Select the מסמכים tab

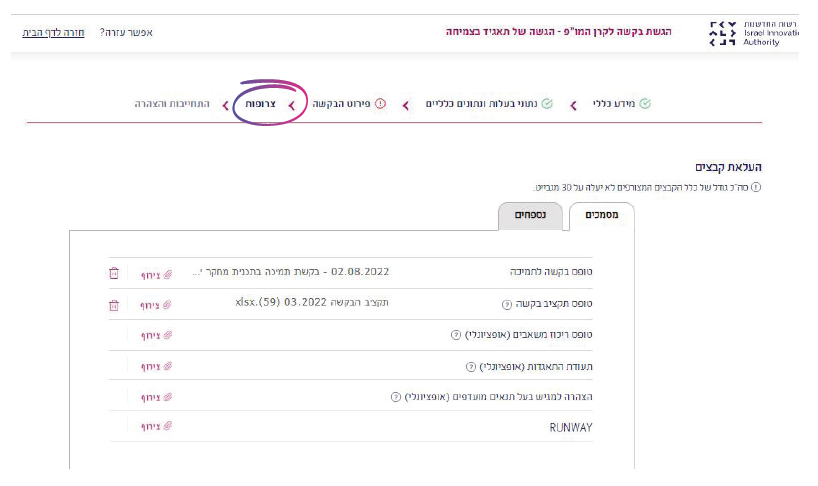(600, 215)
